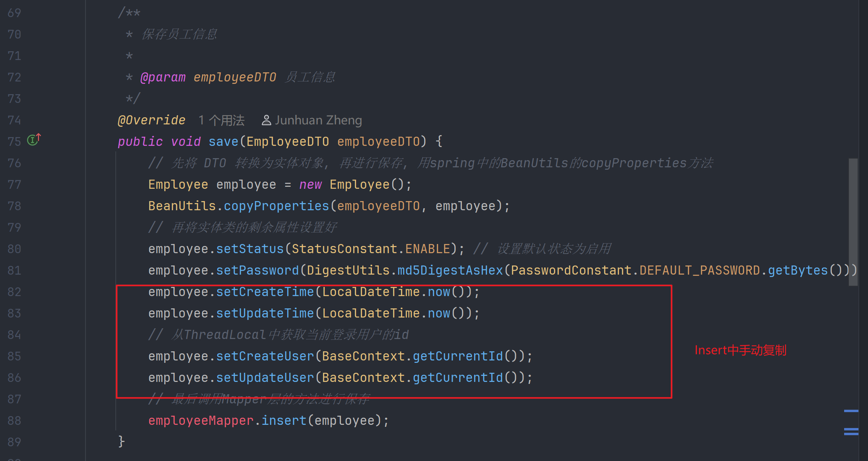Image resolution: width=868 pixels, height=461 pixels.
Task: Click the implements-method gutter icon on line 75
Action: click(33, 140)
